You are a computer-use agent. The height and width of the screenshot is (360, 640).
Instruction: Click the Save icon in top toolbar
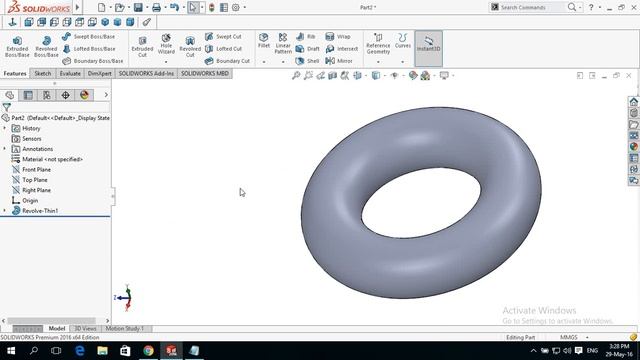click(138, 7)
